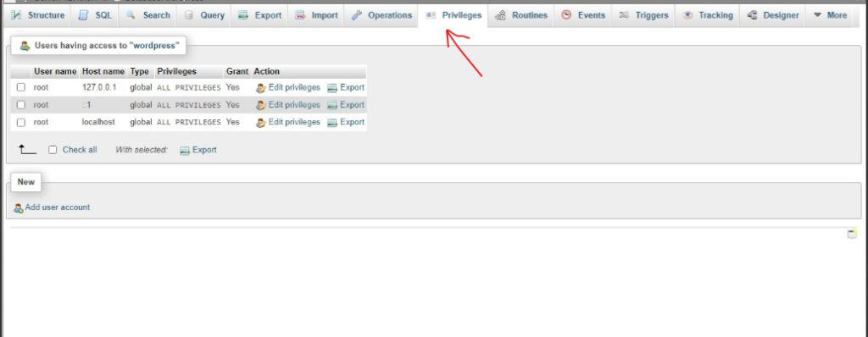Click the Privileges column header
This screenshot has height=337, width=868.
pyautogui.click(x=177, y=71)
